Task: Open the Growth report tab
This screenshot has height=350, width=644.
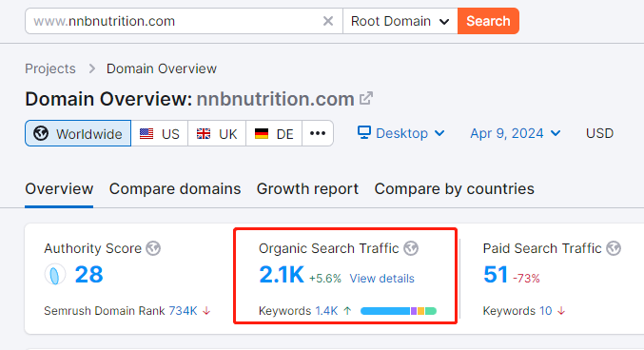Action: pos(307,189)
